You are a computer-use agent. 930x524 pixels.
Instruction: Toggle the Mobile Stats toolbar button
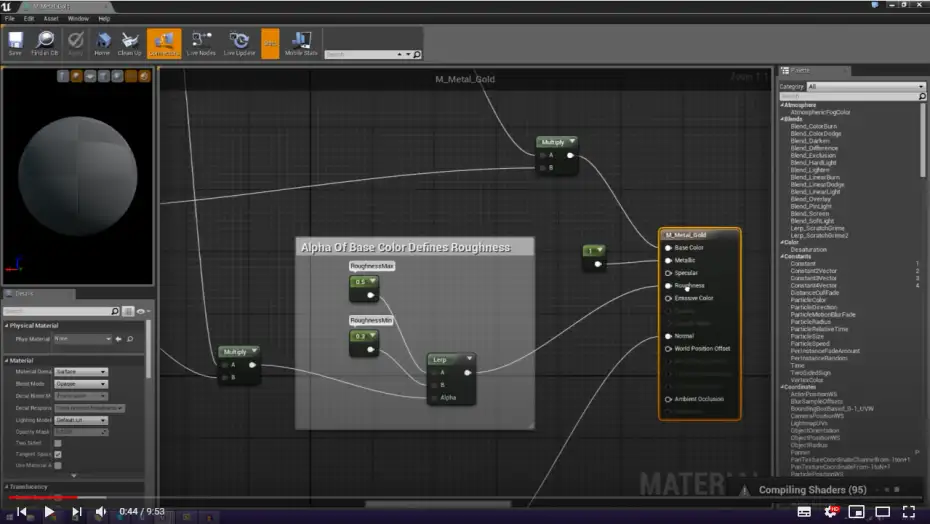tap(301, 44)
